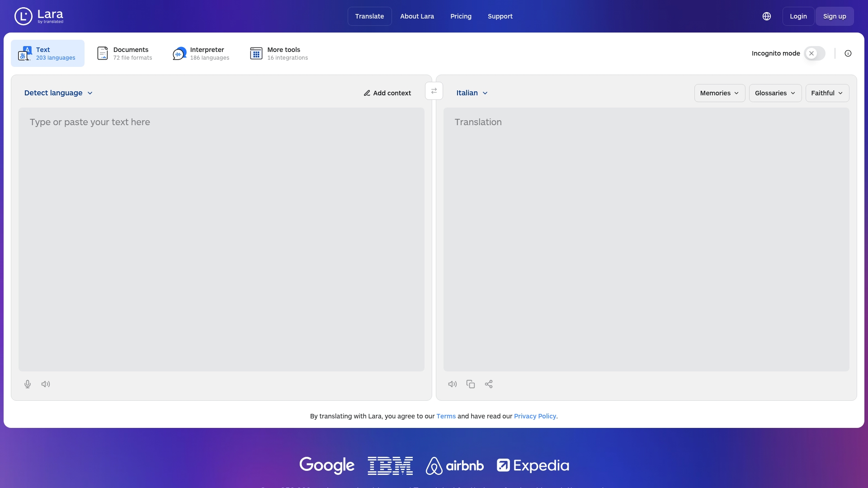Click Add context
This screenshot has width=868, height=488.
tap(387, 93)
